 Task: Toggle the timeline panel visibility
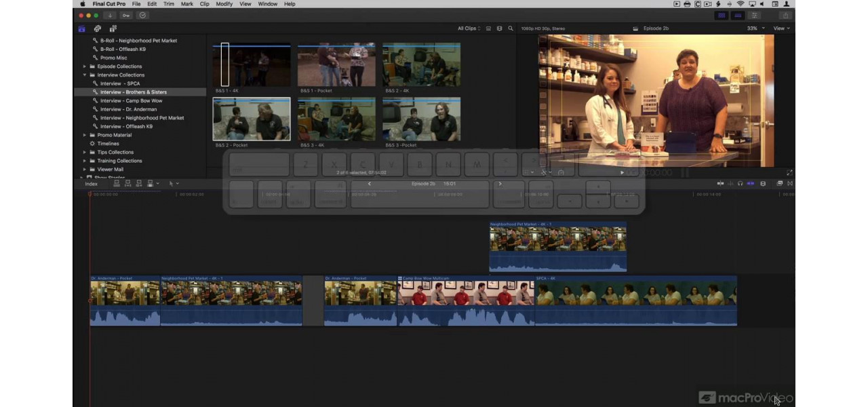point(738,16)
